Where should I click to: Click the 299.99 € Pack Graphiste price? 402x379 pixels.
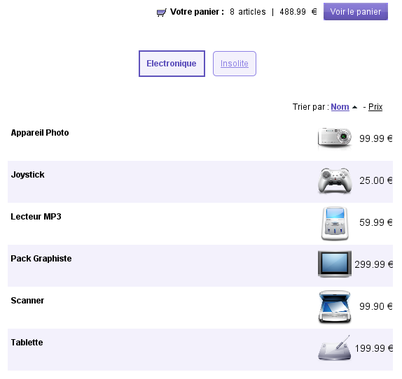point(373,264)
